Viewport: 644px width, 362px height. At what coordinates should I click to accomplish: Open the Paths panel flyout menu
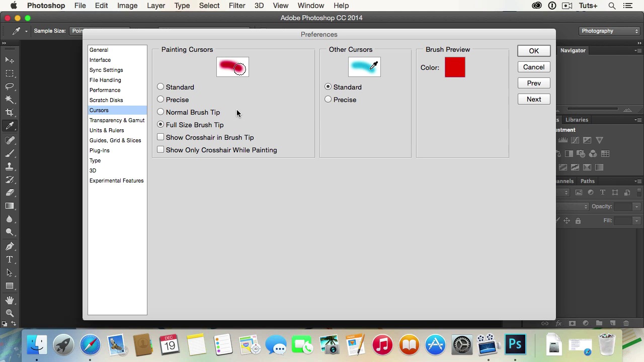coord(638,181)
